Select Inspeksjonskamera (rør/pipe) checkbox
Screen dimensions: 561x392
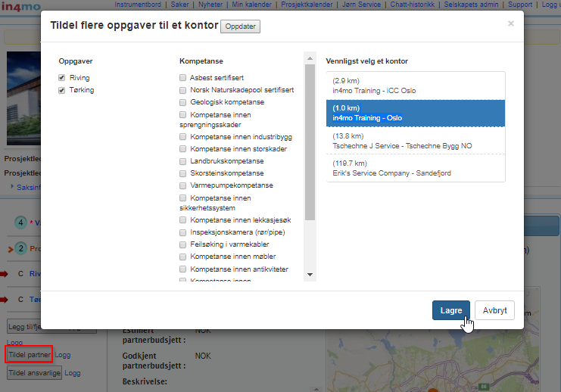click(183, 232)
